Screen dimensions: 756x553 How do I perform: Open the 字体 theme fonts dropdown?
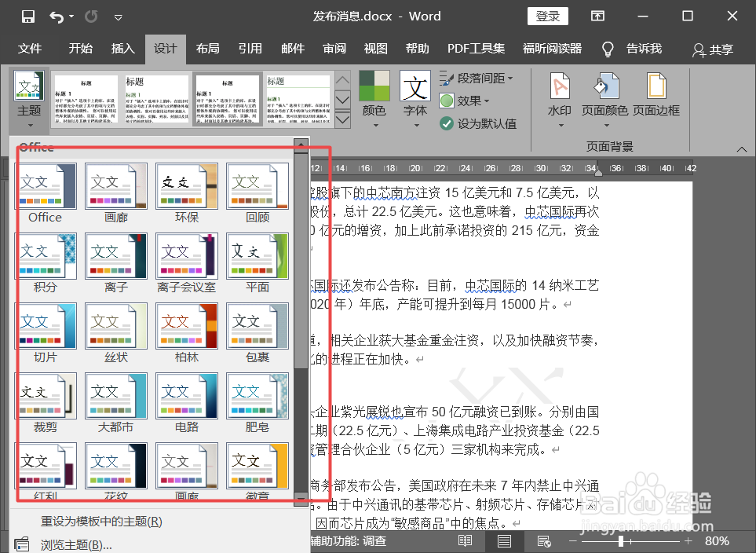[x=415, y=100]
